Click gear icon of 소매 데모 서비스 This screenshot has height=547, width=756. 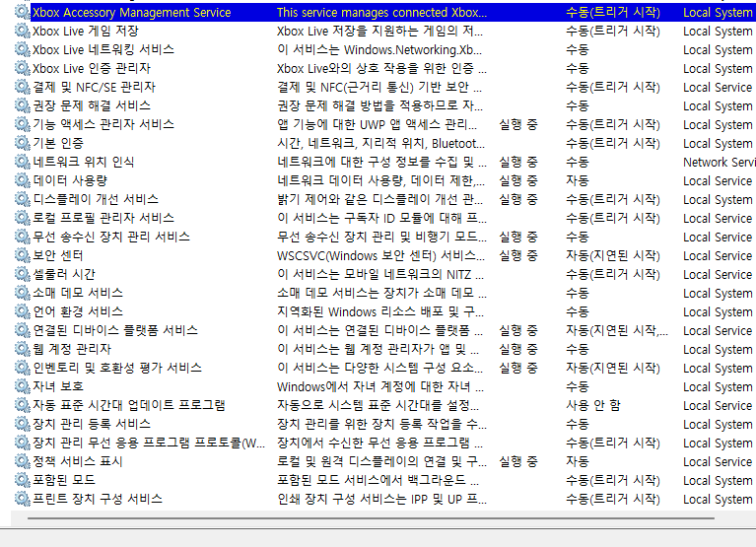[23, 293]
